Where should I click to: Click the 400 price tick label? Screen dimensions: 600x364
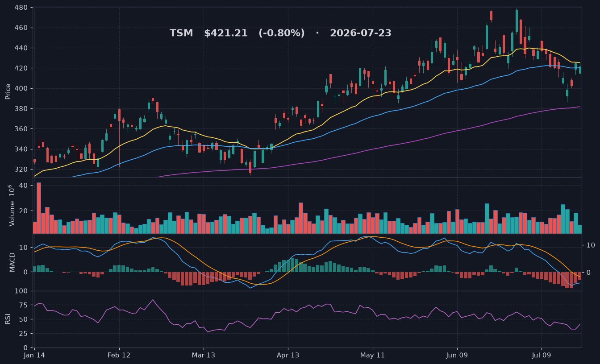click(x=21, y=89)
